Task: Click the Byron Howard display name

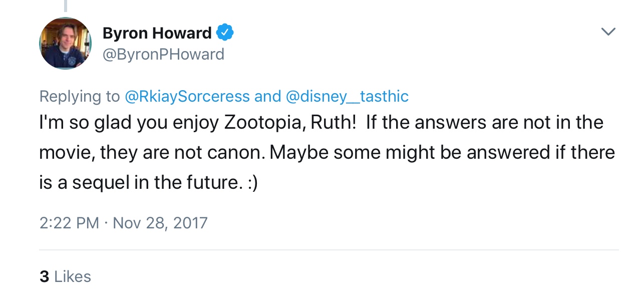Action: pyautogui.click(x=157, y=34)
